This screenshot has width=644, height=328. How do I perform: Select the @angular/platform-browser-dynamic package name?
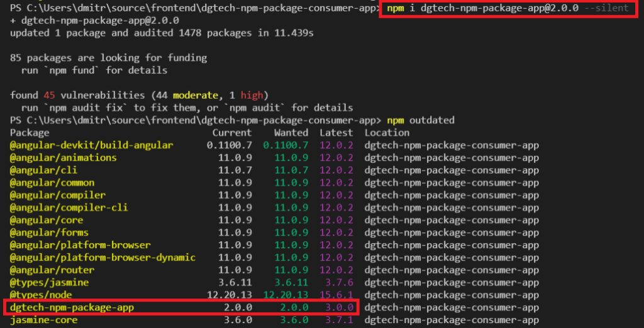pos(103,257)
